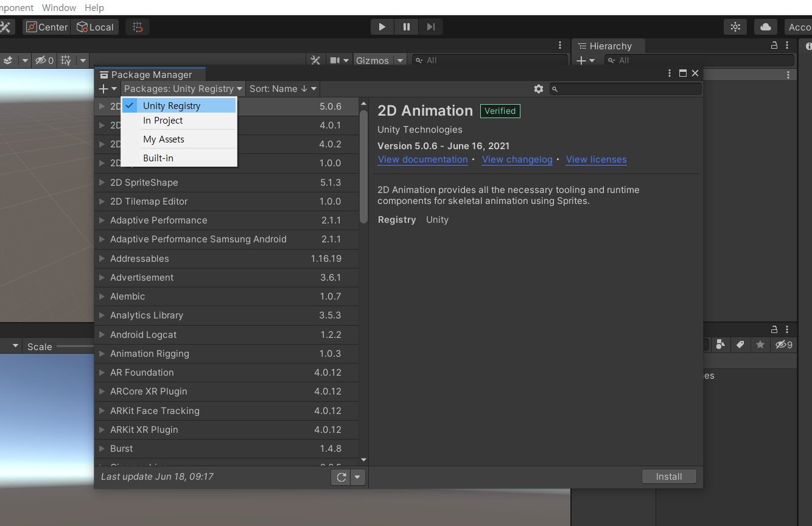Click the package list scrollbar
The height and width of the screenshot is (526, 812).
[x=364, y=166]
